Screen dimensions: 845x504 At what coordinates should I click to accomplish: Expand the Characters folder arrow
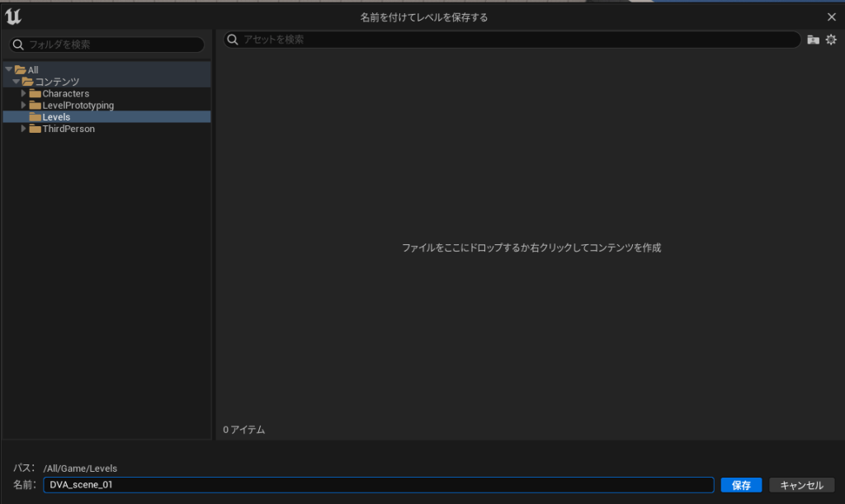coord(24,94)
